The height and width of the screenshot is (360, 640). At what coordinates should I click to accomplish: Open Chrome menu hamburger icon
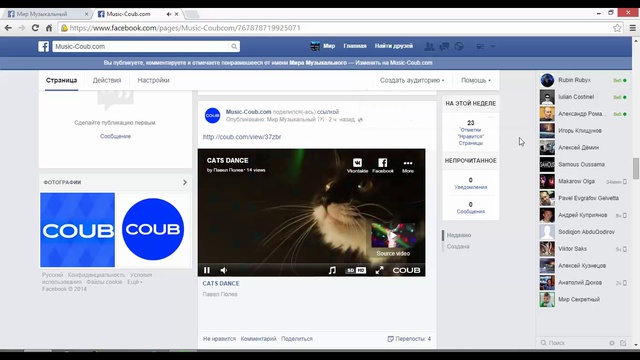click(x=633, y=28)
